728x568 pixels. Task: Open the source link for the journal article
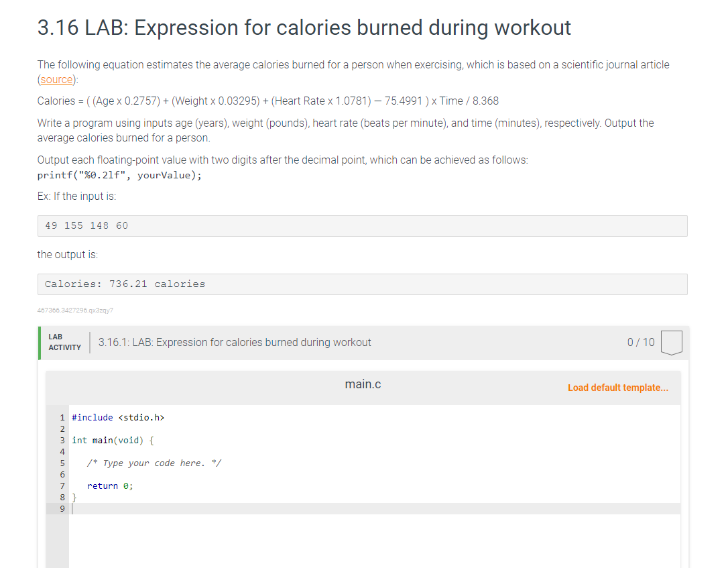(56, 79)
